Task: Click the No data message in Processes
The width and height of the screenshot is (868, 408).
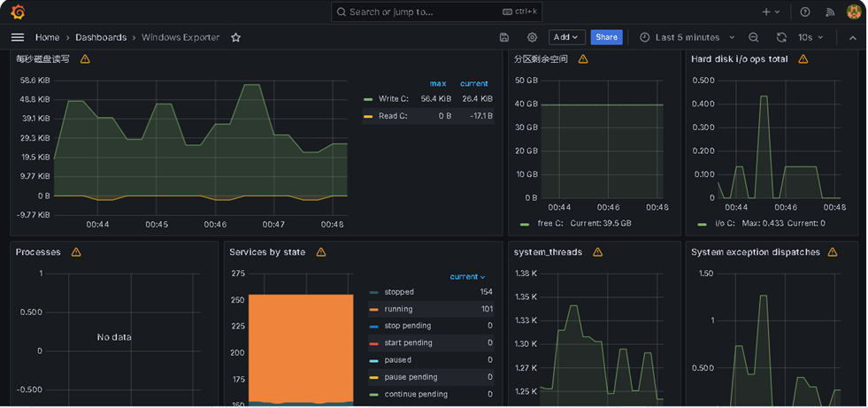Action: 114,337
